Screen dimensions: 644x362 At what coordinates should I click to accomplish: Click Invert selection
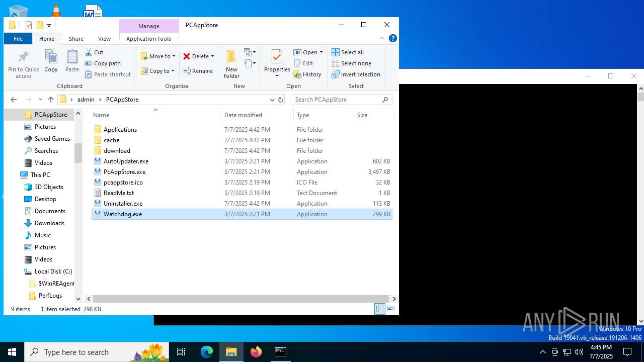click(x=356, y=74)
